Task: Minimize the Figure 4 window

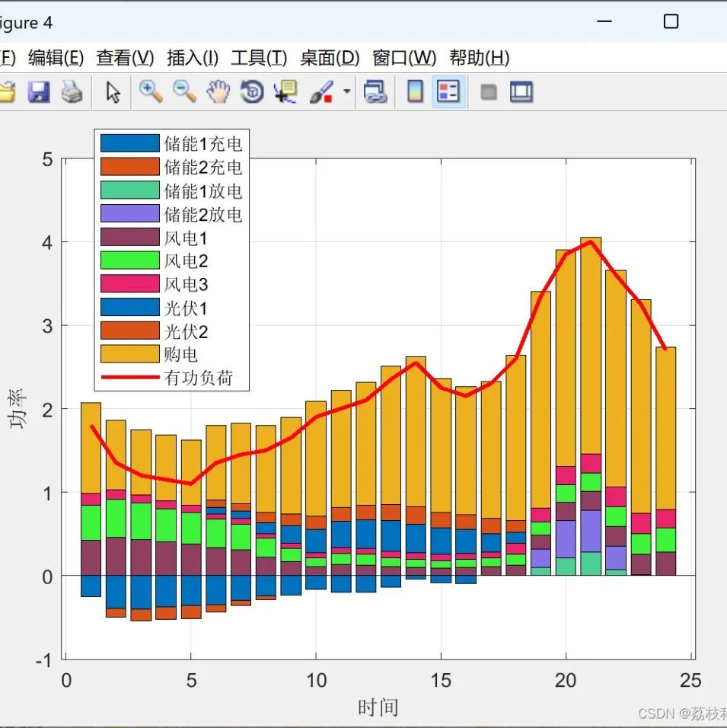Action: [x=604, y=21]
